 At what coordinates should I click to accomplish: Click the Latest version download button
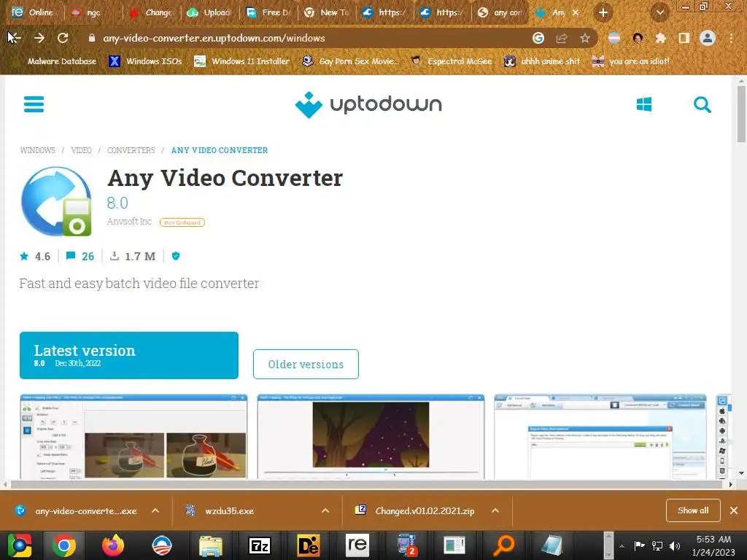pos(129,355)
